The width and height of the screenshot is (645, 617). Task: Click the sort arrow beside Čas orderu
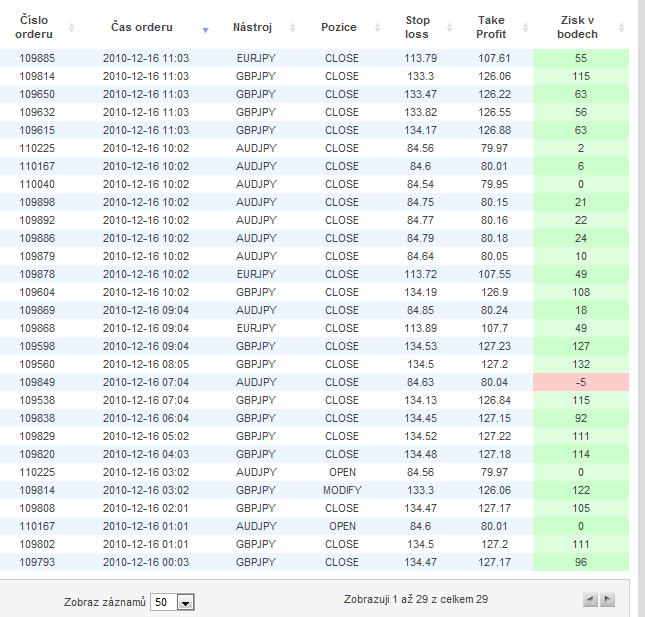tap(205, 30)
